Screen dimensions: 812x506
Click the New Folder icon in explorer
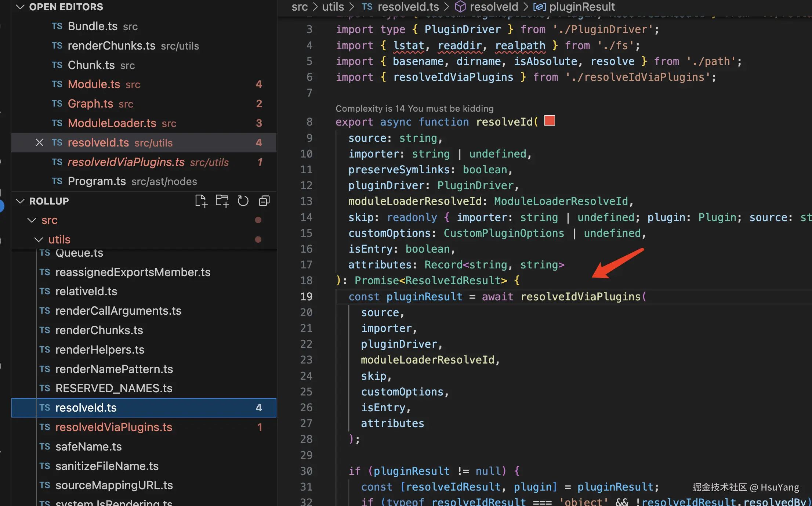(x=222, y=201)
